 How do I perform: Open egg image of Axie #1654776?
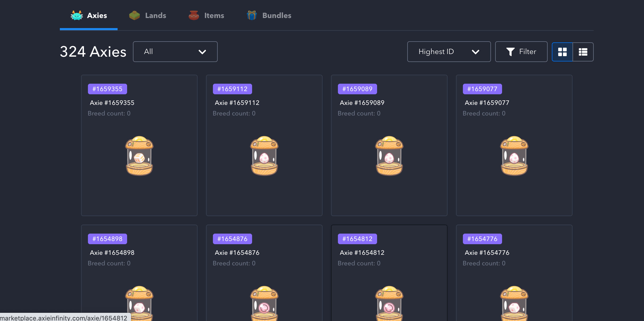coord(514,303)
